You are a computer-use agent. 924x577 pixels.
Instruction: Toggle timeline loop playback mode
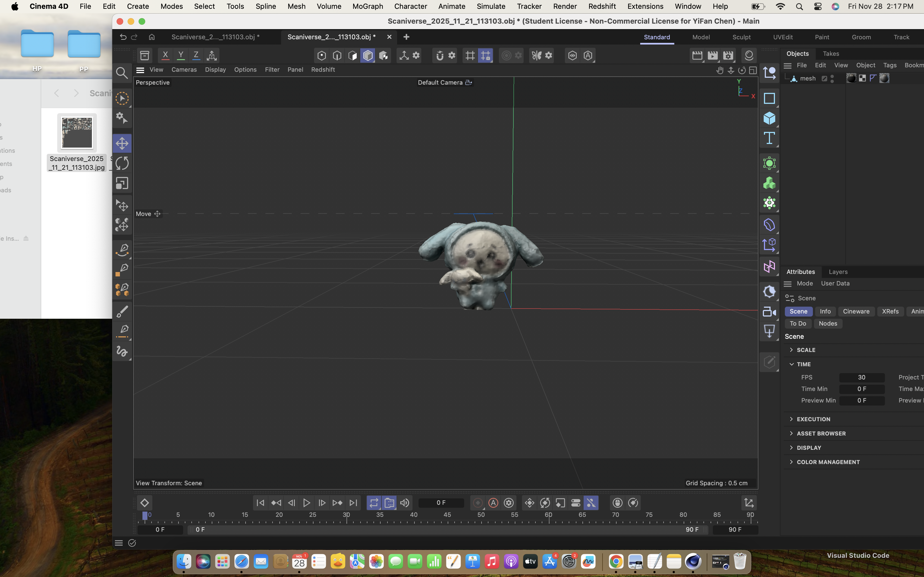[373, 503]
